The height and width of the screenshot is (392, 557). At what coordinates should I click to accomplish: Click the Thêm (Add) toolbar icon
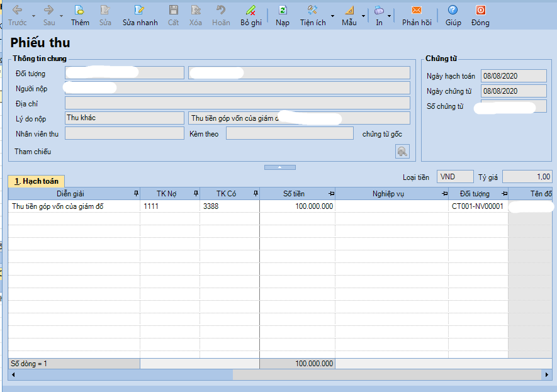80,11
